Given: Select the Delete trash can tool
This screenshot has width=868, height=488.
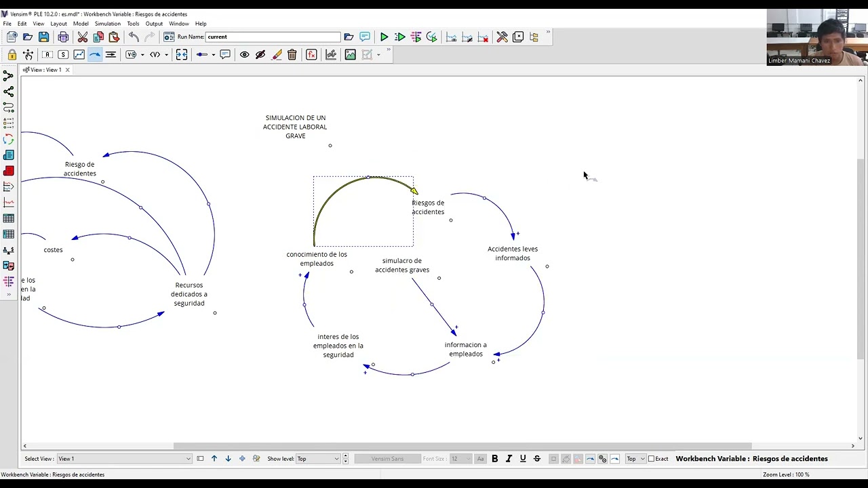Looking at the screenshot, I should click(x=292, y=55).
